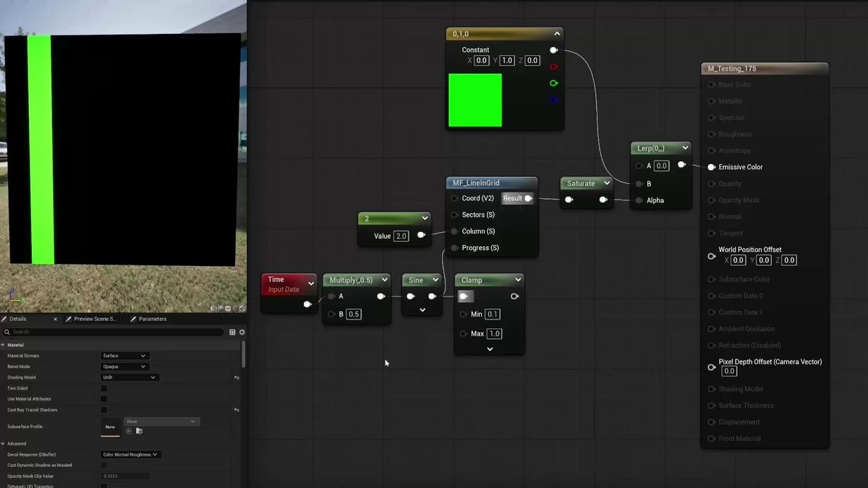The width and height of the screenshot is (868, 488).
Task: Collapse the Advanced section
Action: point(3,444)
